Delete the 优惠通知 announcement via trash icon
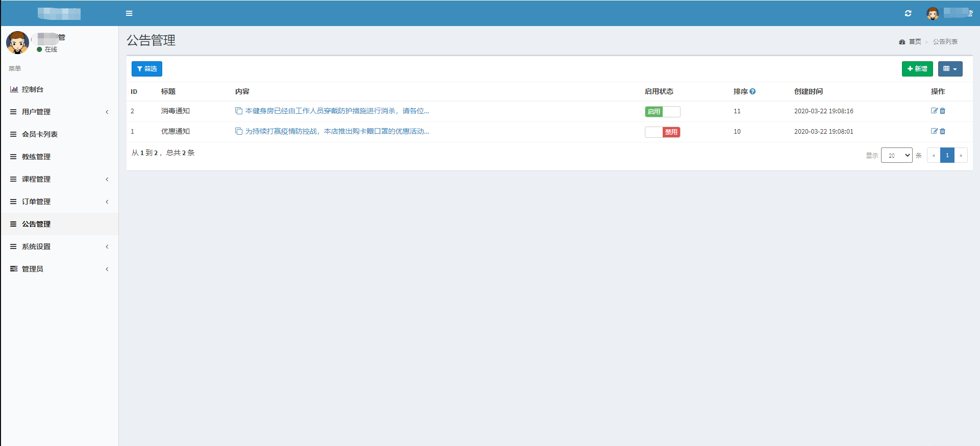The height and width of the screenshot is (446, 980). 943,131
